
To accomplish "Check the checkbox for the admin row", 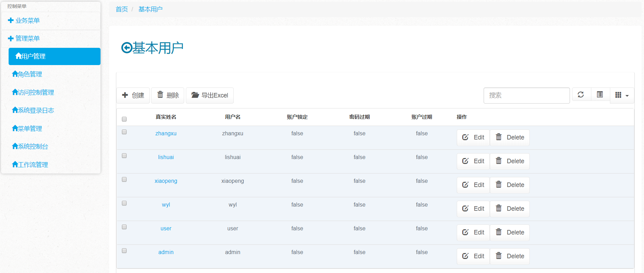I will point(124,251).
